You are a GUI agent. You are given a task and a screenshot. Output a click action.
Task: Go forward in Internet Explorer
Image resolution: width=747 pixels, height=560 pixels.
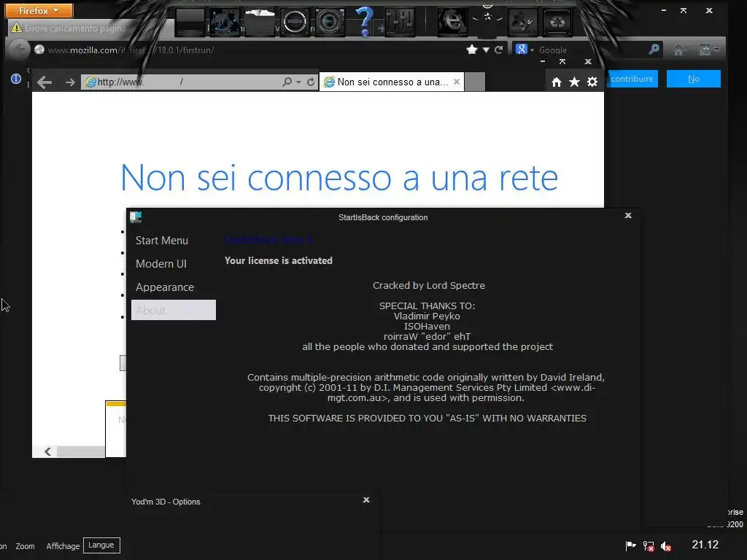[70, 82]
